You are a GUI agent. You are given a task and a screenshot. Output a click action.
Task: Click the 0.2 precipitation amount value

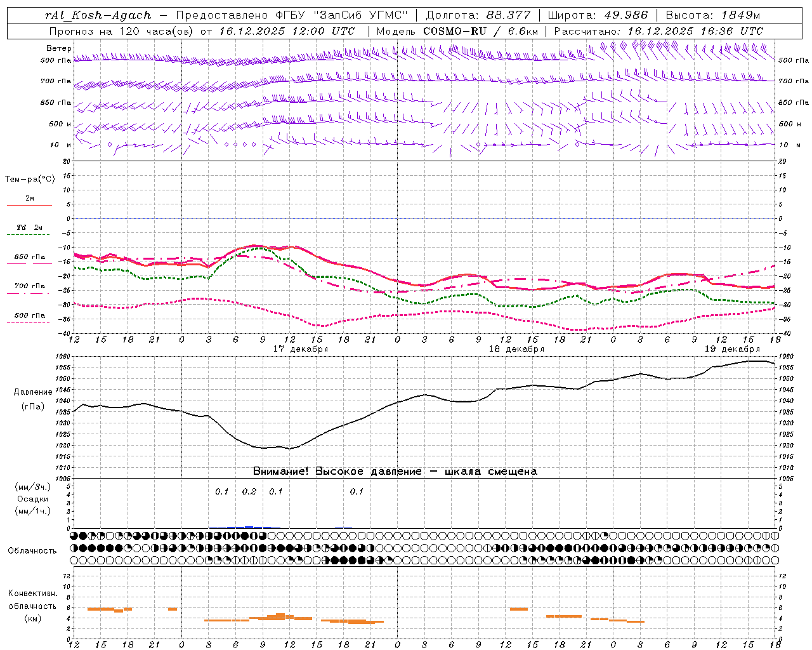tap(249, 491)
